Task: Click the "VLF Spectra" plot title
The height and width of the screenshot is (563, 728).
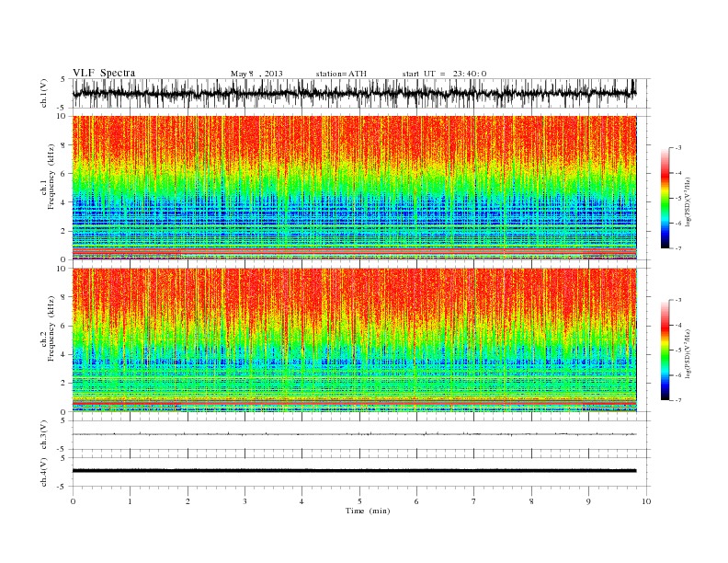Action: pyautogui.click(x=104, y=73)
